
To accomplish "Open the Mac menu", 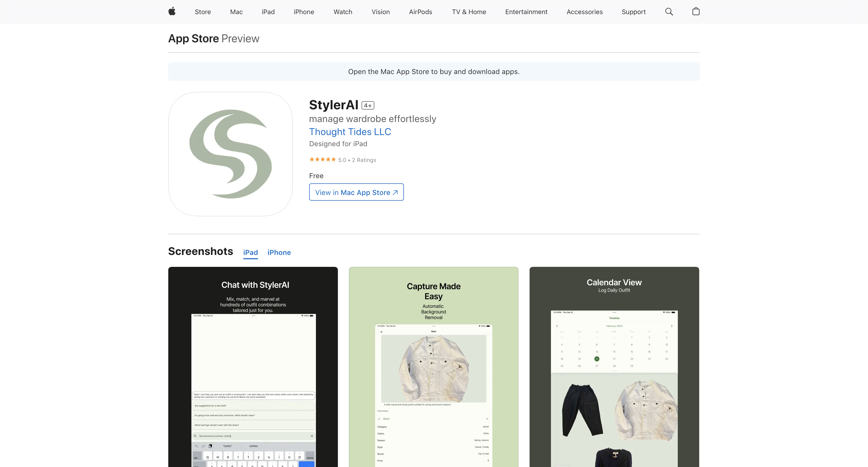I will tap(236, 12).
